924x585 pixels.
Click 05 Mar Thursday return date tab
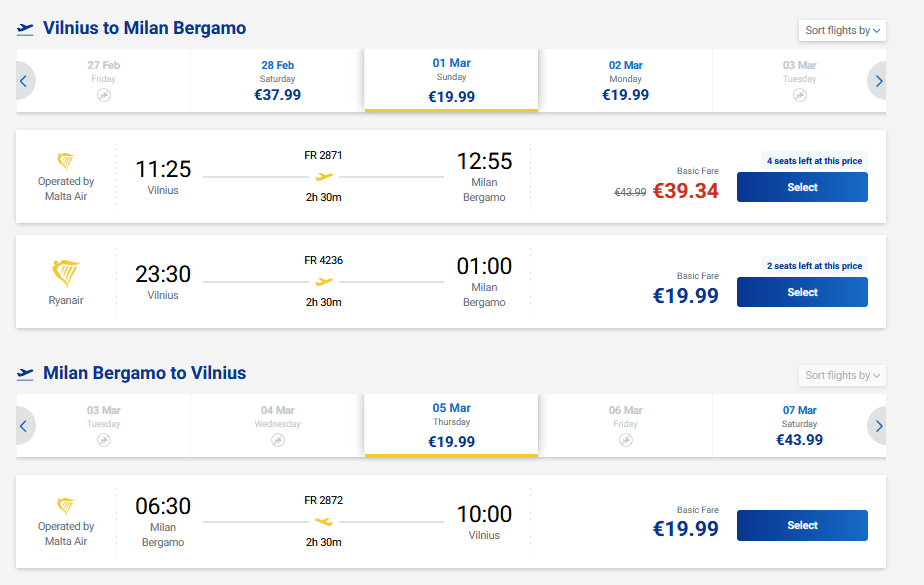[x=451, y=426]
